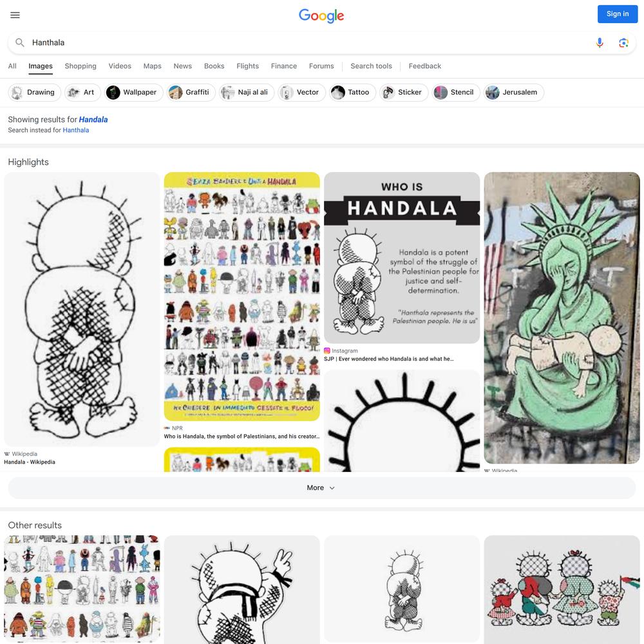Start voice search with microphone icon
This screenshot has width=644, height=644.
click(600, 43)
